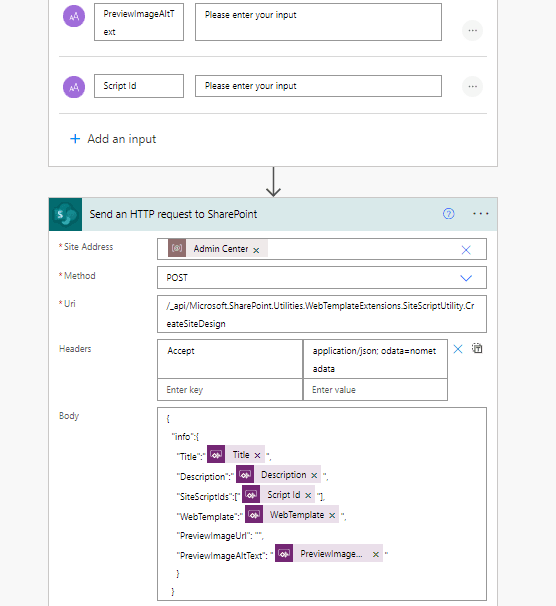This screenshot has width=556, height=606.
Task: Edit the PreviewImageAltText name field
Action: [139, 22]
